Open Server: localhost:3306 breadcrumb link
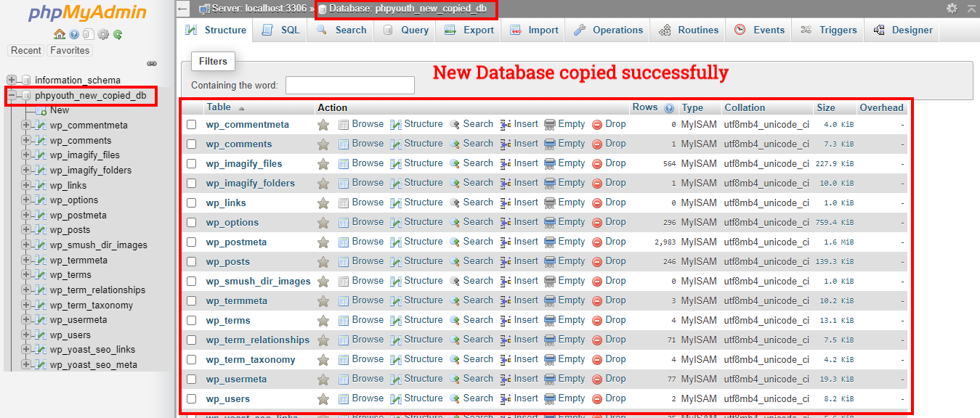The image size is (980, 418). [x=259, y=9]
